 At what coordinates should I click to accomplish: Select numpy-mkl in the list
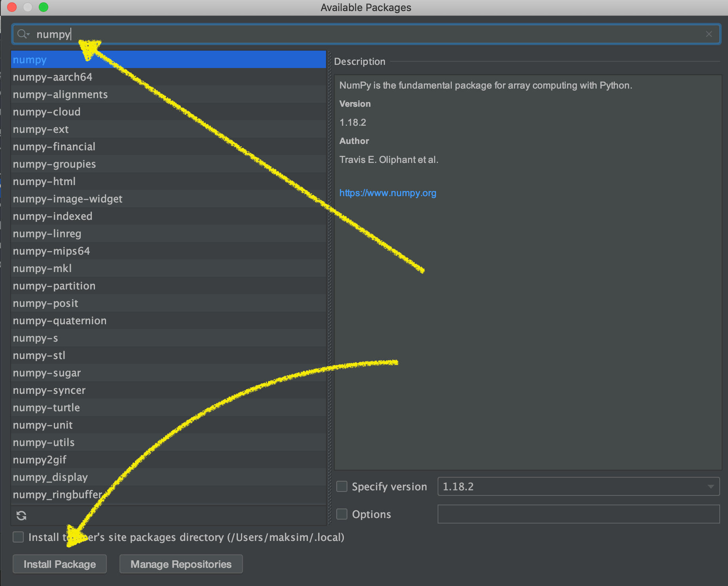[169, 268]
